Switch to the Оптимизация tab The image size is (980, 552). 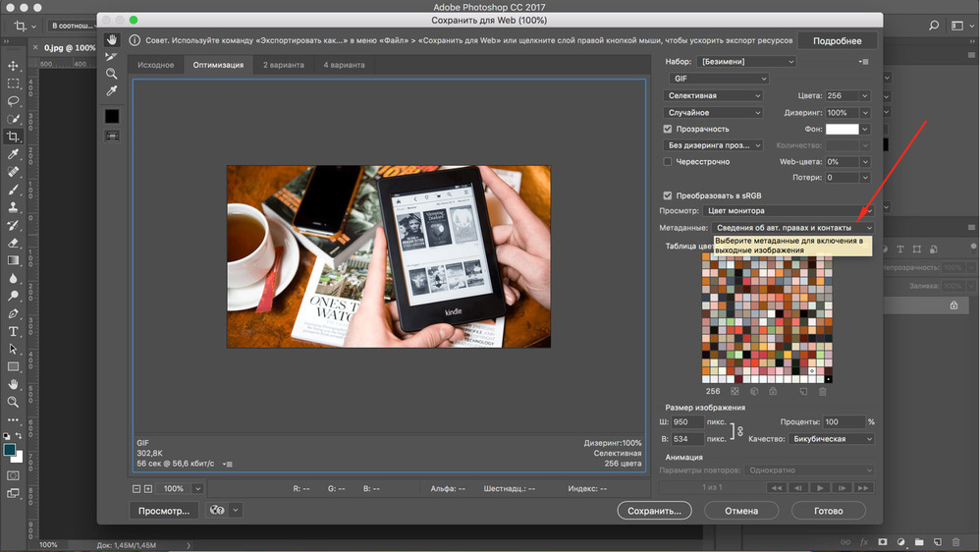click(x=218, y=65)
